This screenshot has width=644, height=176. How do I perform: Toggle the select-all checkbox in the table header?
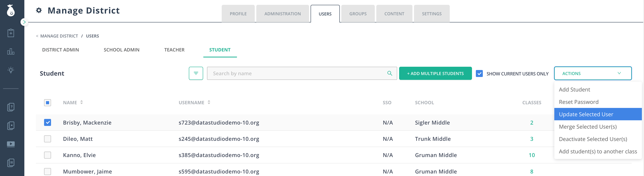point(48,103)
